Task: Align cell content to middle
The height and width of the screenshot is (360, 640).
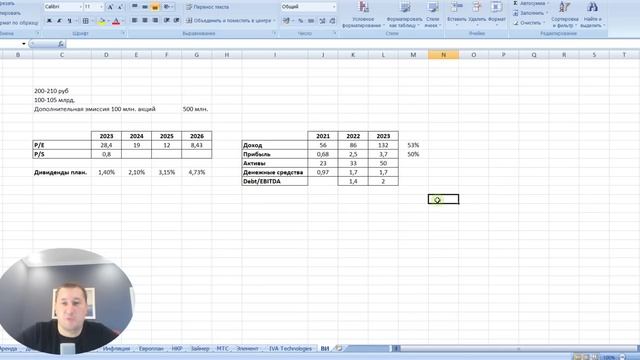Action: [145, 7]
